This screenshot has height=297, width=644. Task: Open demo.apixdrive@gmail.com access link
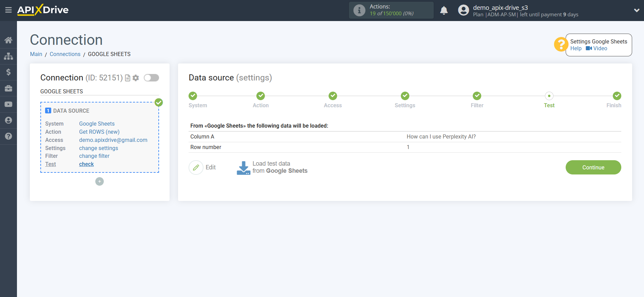click(x=113, y=140)
